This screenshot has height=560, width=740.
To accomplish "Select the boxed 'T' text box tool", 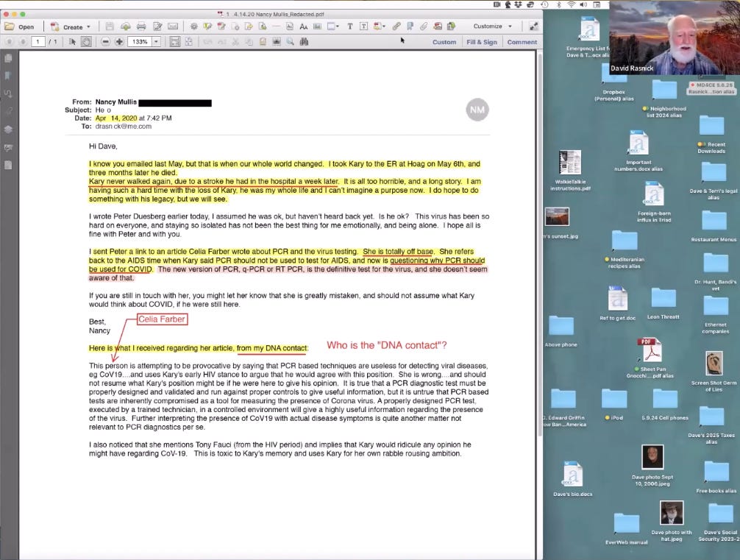I will (x=363, y=26).
